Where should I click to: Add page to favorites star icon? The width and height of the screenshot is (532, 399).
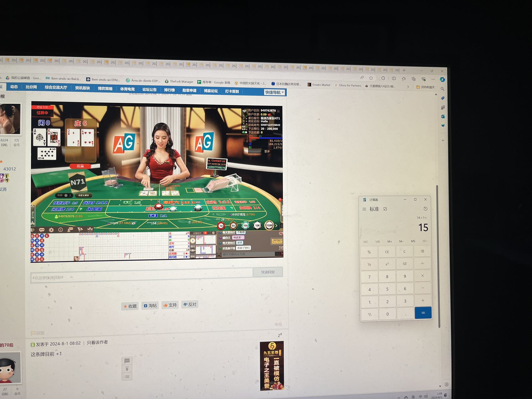point(371,78)
